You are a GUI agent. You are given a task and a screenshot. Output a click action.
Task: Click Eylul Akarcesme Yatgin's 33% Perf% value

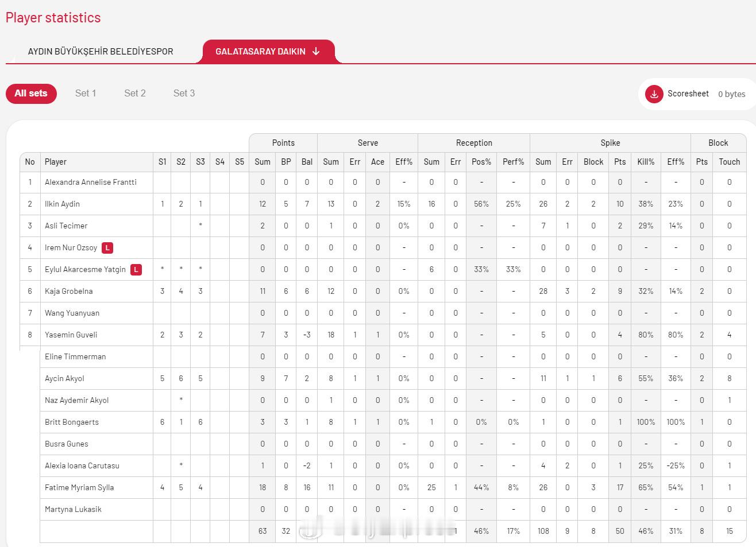click(x=514, y=269)
